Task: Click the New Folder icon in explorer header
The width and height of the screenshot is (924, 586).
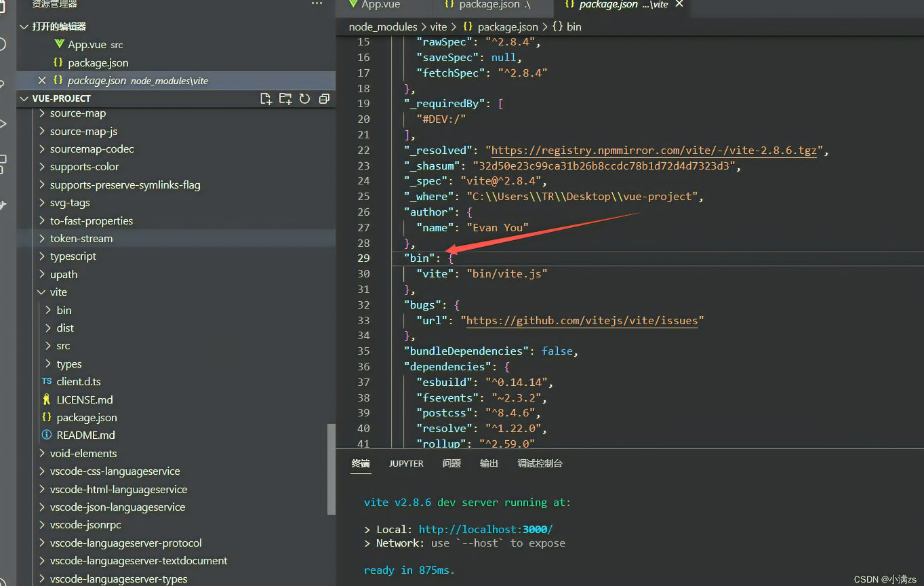Action: point(285,99)
